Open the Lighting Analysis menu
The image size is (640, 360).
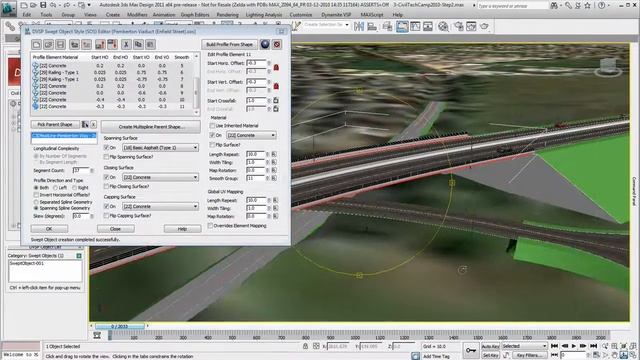click(264, 15)
